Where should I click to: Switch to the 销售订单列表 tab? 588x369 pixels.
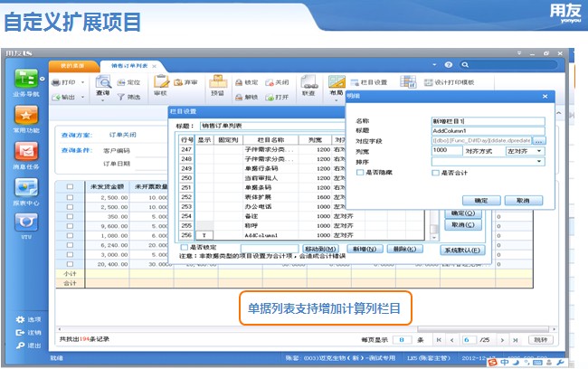[129, 66]
